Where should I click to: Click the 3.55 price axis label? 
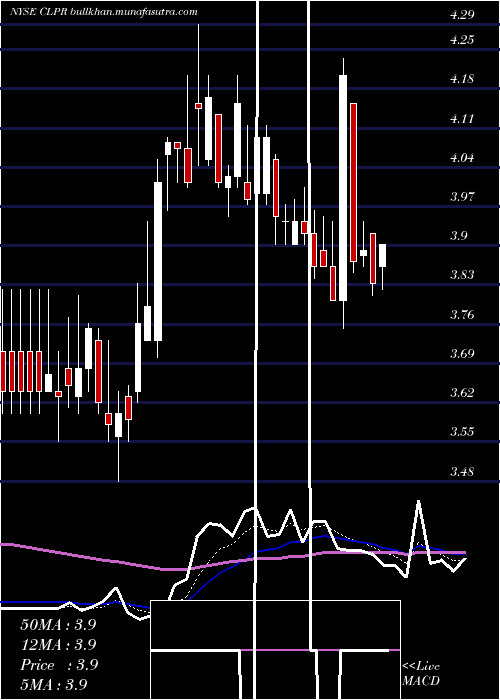coord(462,432)
